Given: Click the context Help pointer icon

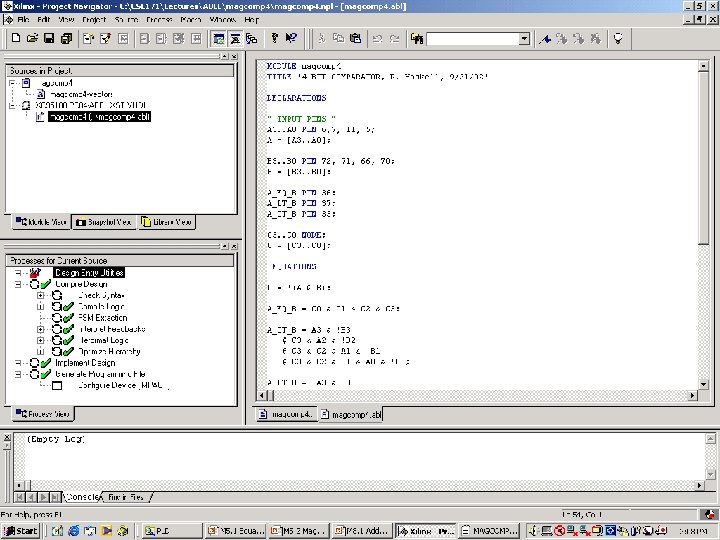Looking at the screenshot, I should [x=291, y=38].
